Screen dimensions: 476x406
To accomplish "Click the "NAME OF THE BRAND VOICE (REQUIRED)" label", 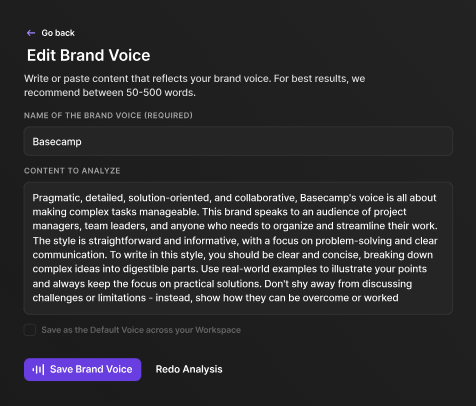I will 108,115.
